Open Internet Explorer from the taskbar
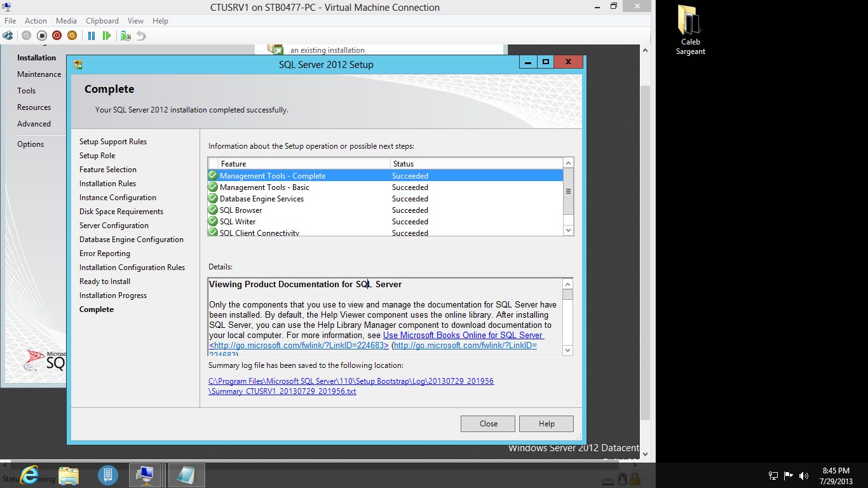 pos(29,475)
